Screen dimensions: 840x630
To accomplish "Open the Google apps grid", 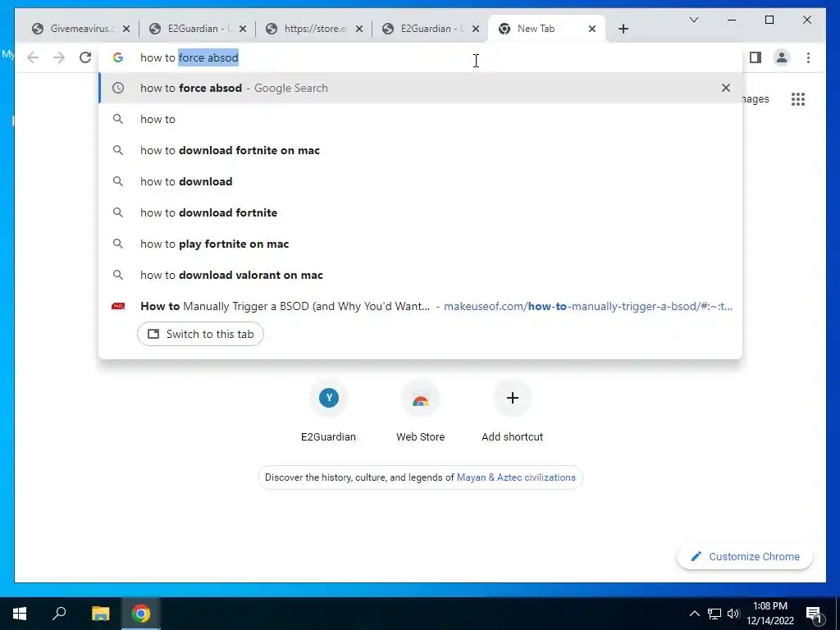I will (x=798, y=99).
